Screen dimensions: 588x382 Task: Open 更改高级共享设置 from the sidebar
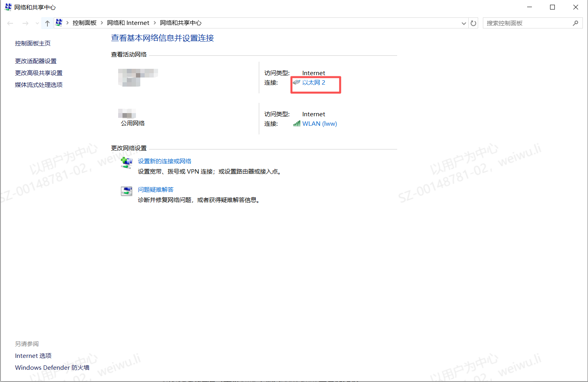pos(38,73)
